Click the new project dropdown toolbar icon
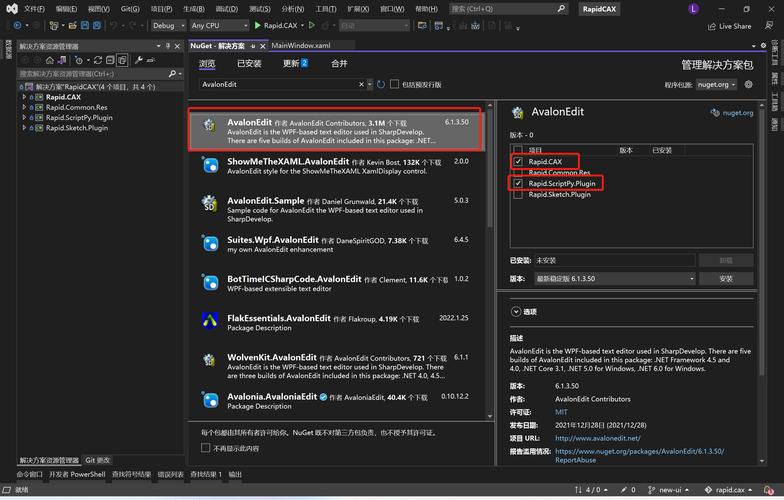The height and width of the screenshot is (500, 784). 54,26
